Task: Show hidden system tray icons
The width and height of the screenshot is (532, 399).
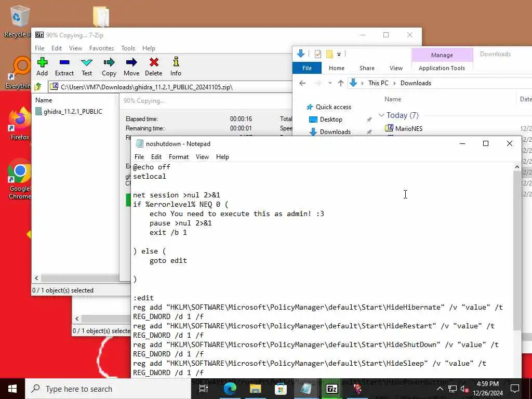Action: pyautogui.click(x=440, y=389)
